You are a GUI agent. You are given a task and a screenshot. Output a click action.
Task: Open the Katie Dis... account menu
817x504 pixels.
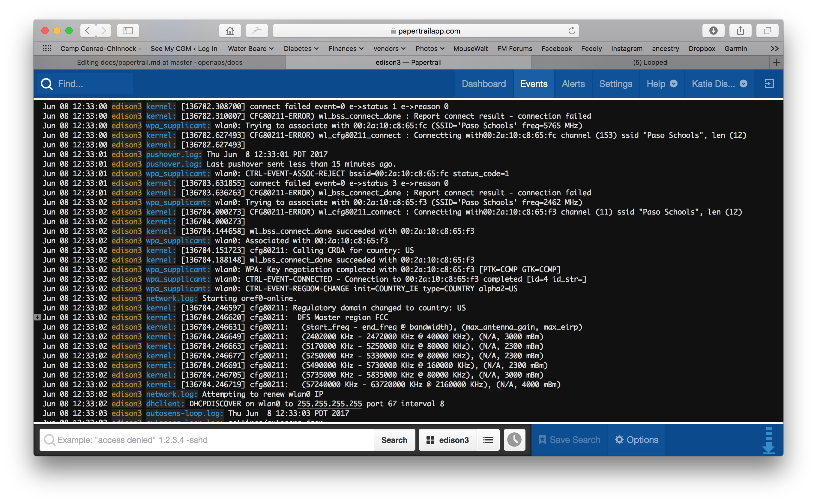pyautogui.click(x=719, y=84)
